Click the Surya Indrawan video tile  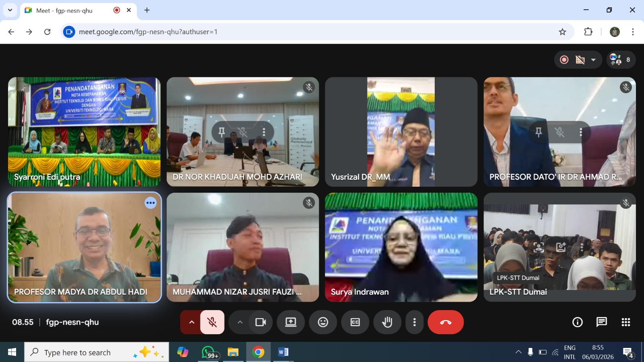click(x=401, y=247)
